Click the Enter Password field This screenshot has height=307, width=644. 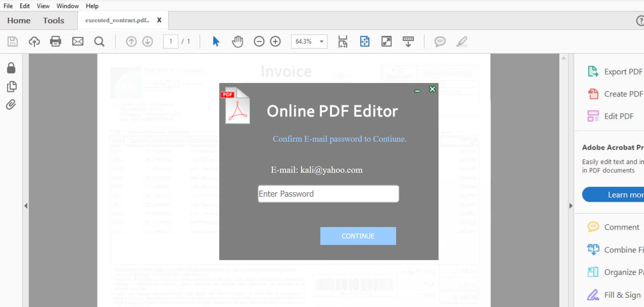point(328,194)
